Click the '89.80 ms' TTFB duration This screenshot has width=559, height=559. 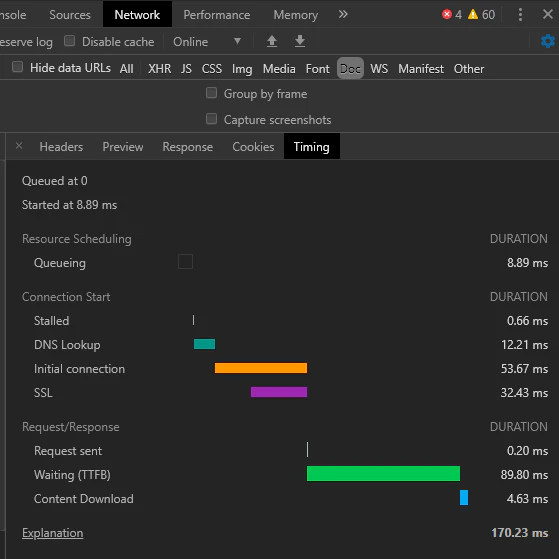pos(524,475)
